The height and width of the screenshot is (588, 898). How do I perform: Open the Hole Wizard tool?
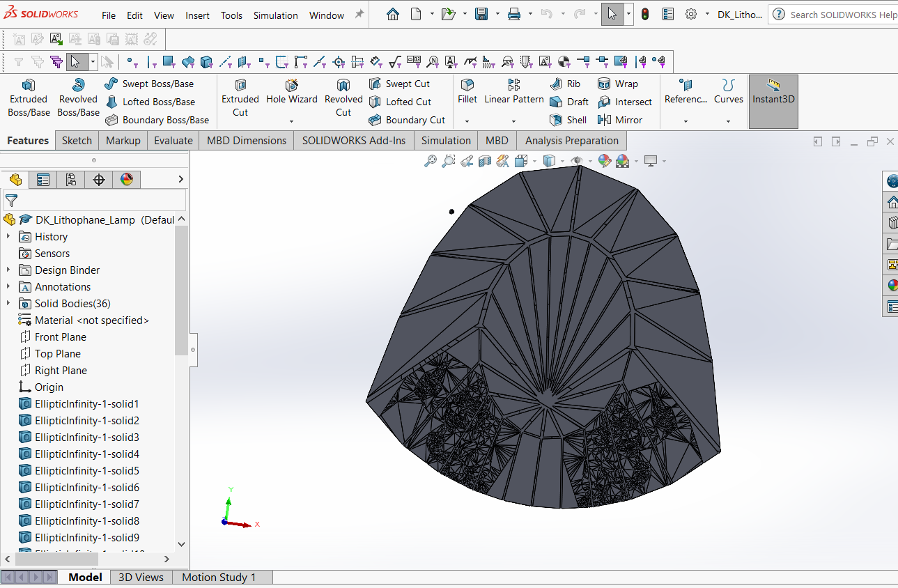pos(292,93)
